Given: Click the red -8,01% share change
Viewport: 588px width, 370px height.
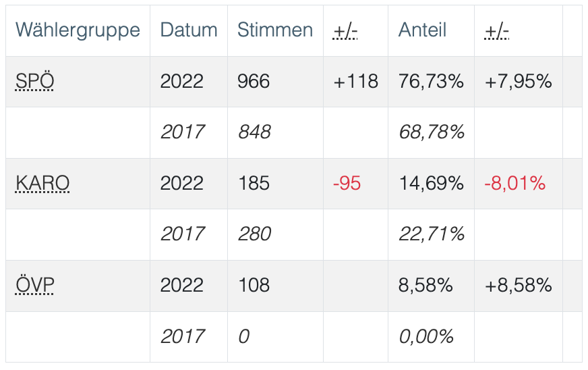Looking at the screenshot, I should click(x=514, y=184).
